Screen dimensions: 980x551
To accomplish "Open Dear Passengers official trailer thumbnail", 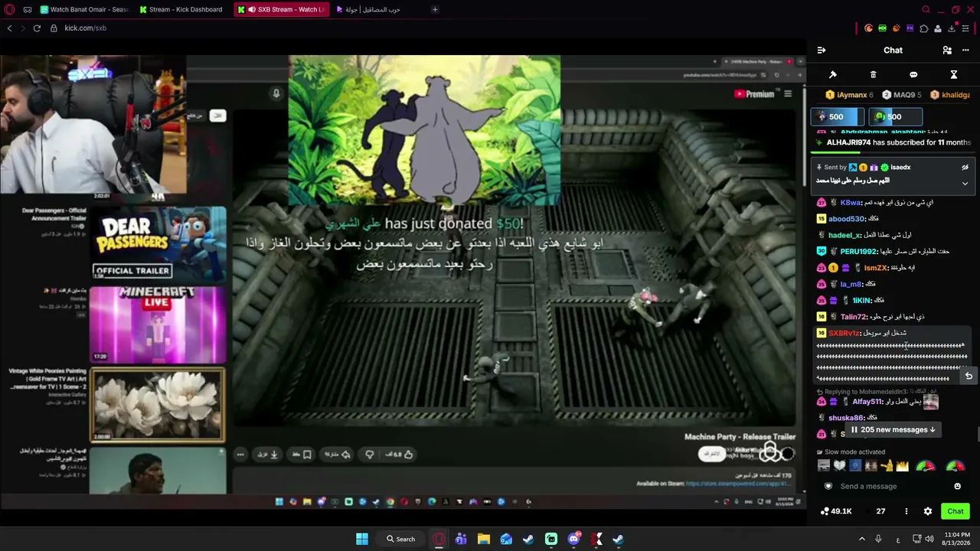I will coord(158,243).
